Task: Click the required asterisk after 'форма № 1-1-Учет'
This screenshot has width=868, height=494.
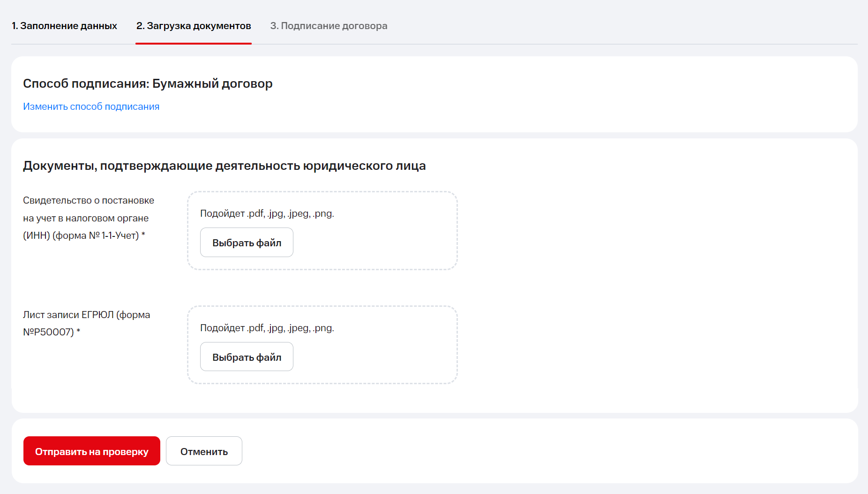Action: pyautogui.click(x=143, y=234)
